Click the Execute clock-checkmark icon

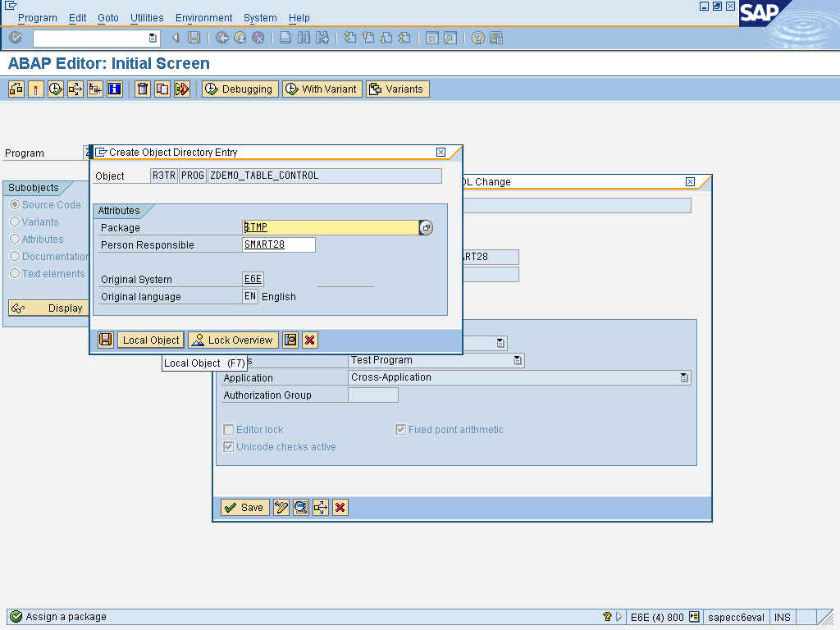click(56, 89)
